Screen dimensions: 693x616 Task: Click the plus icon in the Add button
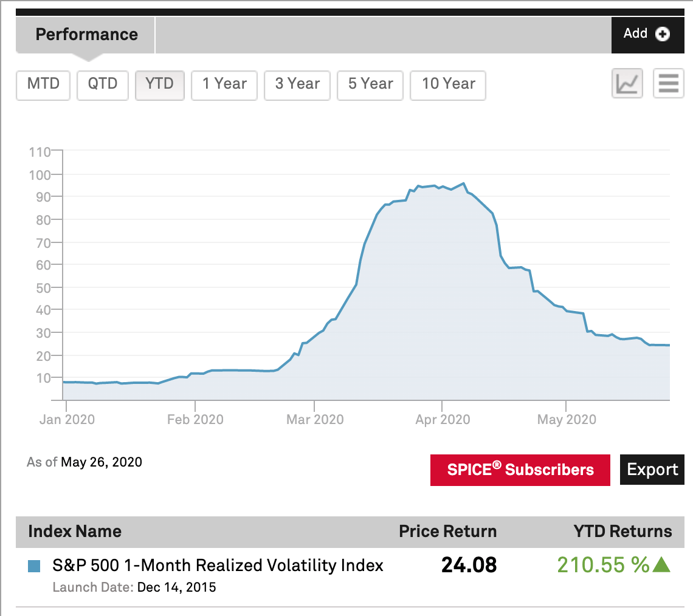[x=662, y=34]
